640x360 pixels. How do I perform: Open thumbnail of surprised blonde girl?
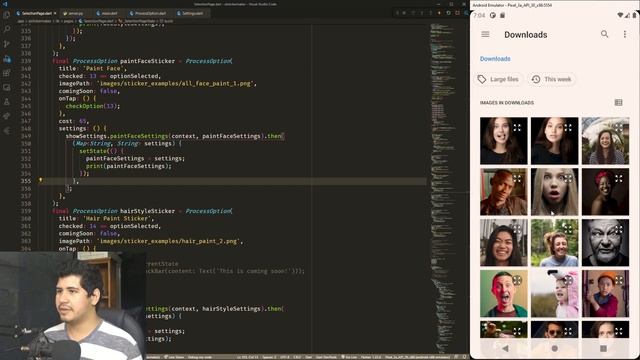tap(554, 192)
